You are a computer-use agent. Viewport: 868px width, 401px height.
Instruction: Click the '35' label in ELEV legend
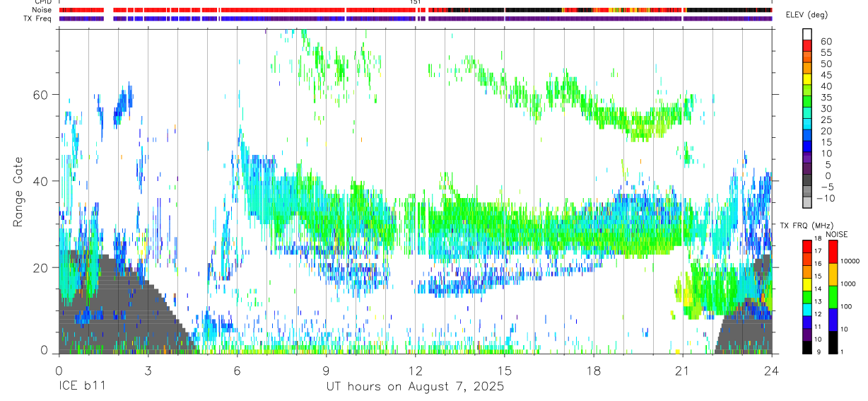pyautogui.click(x=826, y=98)
